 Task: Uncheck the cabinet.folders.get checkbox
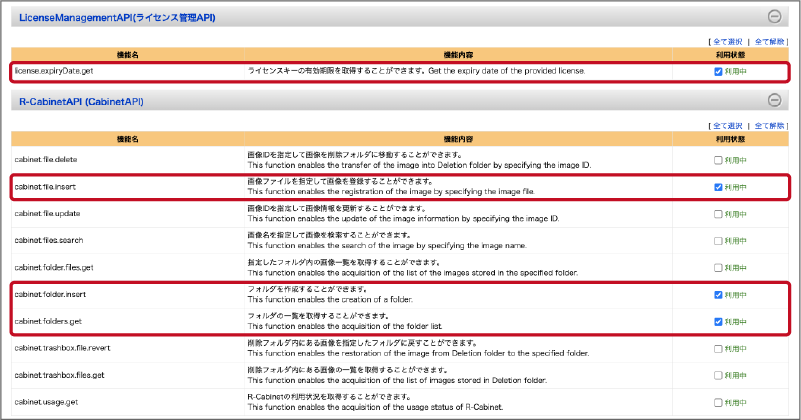pos(718,321)
